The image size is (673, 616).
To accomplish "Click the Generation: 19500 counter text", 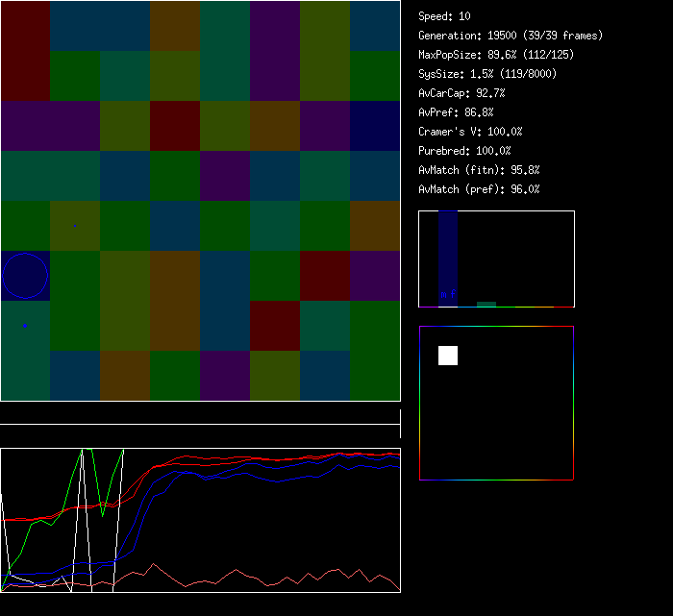I will coord(511,36).
